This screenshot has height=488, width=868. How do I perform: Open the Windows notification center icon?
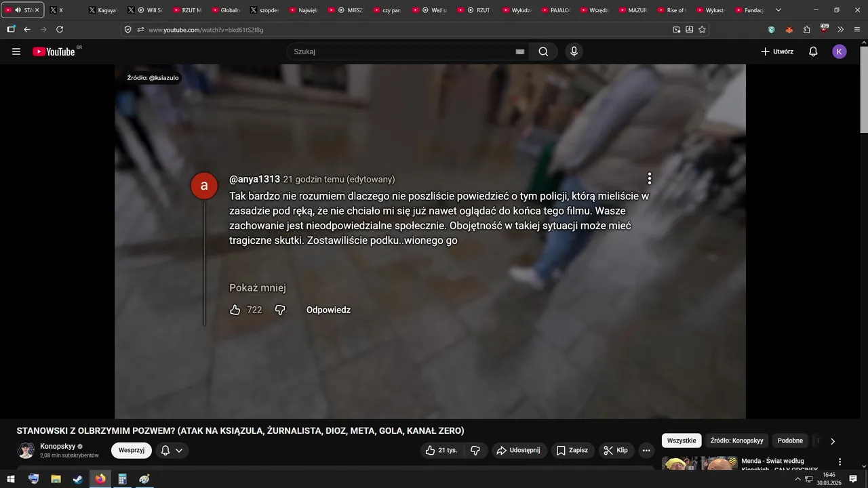click(x=853, y=479)
